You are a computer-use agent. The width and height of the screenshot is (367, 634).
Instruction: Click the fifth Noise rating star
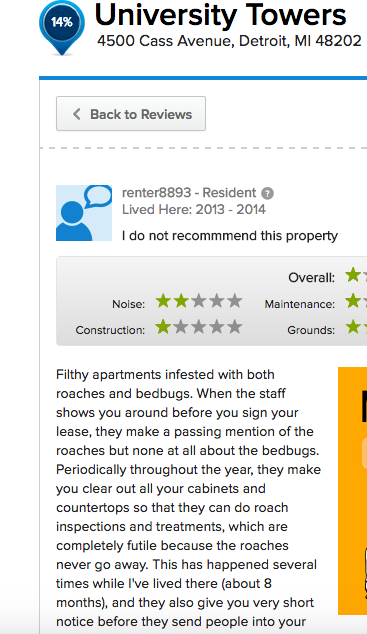234,301
